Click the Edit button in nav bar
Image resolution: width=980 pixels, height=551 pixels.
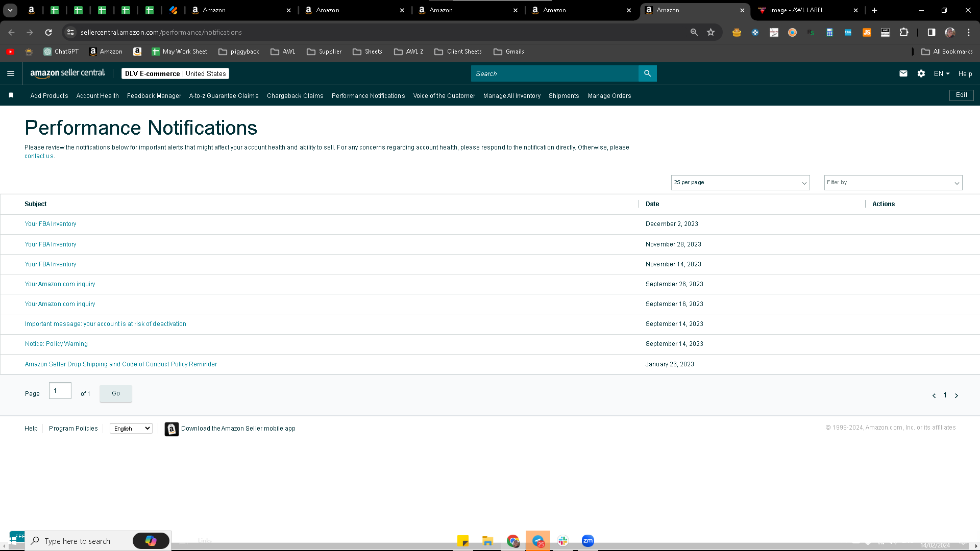click(962, 95)
